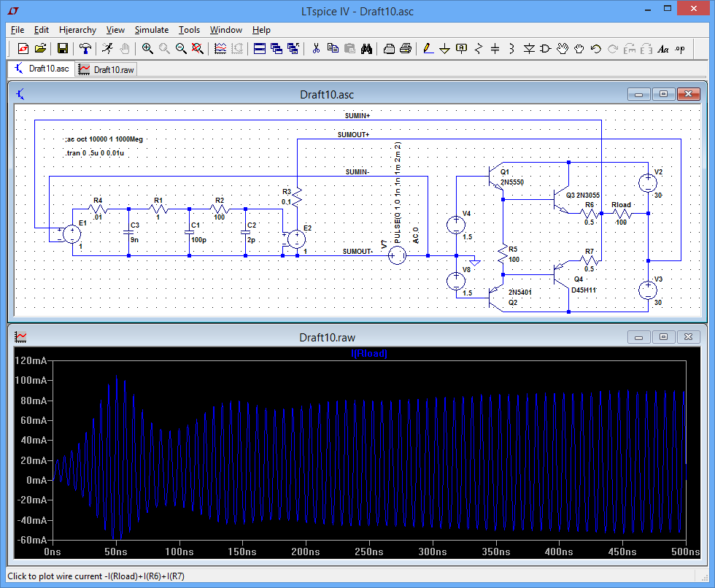Close the Draft10.raw waveform window
This screenshot has height=588, width=715.
coord(689,337)
